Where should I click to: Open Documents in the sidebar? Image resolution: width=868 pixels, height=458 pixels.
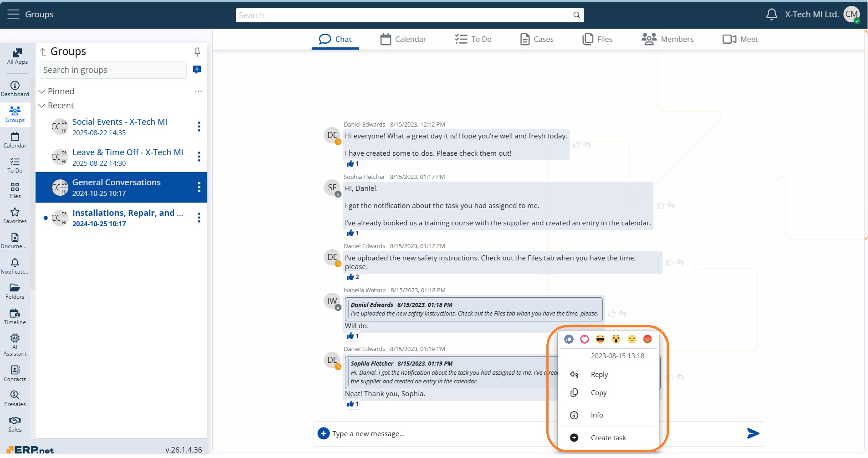pos(15,241)
